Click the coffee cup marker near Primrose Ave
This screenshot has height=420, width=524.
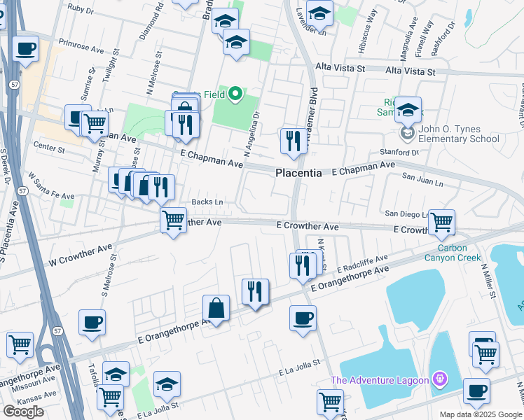point(26,49)
